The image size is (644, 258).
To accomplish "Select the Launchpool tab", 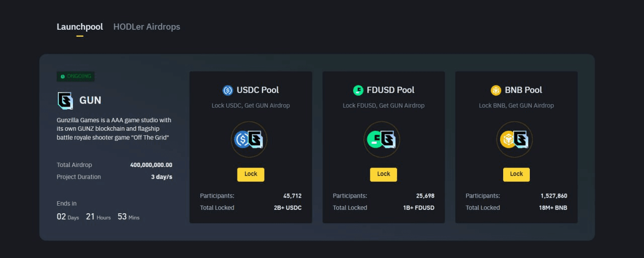I will click(x=79, y=27).
